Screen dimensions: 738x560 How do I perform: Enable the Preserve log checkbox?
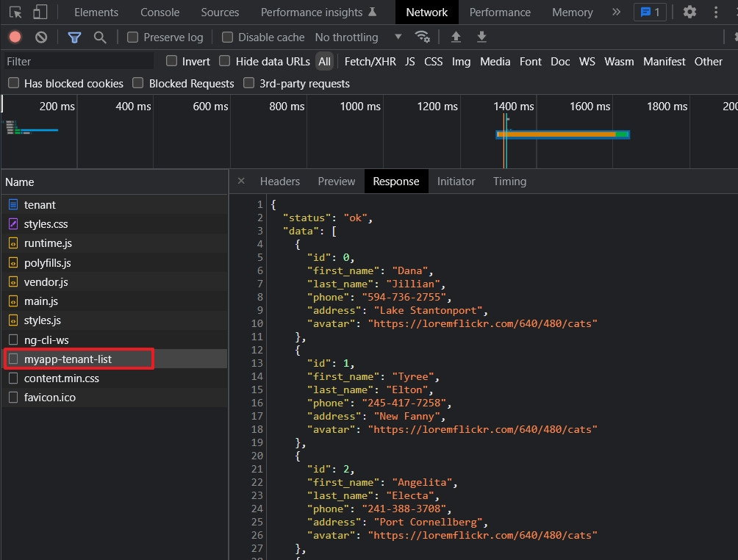tap(133, 37)
